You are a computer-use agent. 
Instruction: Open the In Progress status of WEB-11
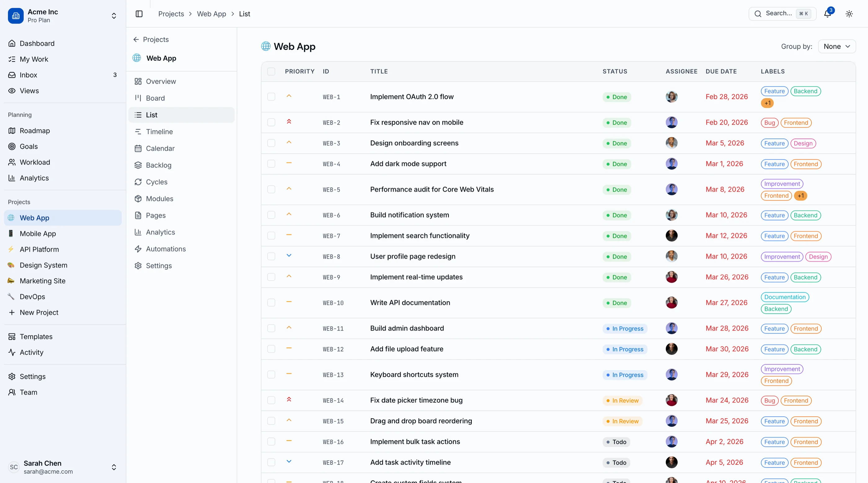[x=625, y=328]
